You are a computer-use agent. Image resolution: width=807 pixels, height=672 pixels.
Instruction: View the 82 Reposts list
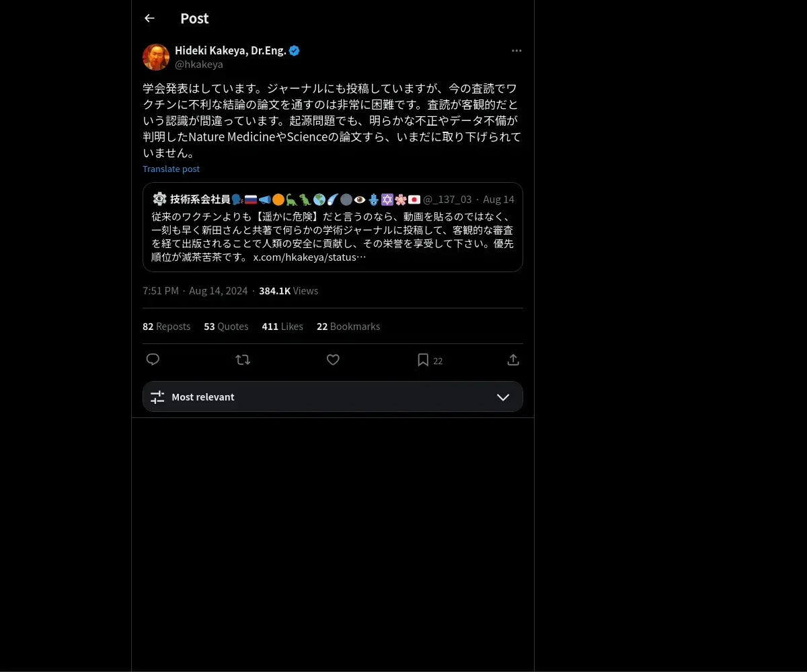click(166, 326)
